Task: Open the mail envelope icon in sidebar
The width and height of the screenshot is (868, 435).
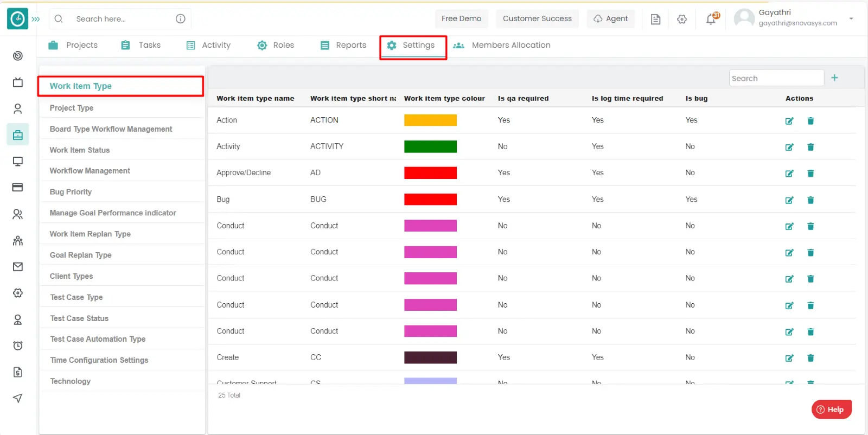Action: point(18,267)
